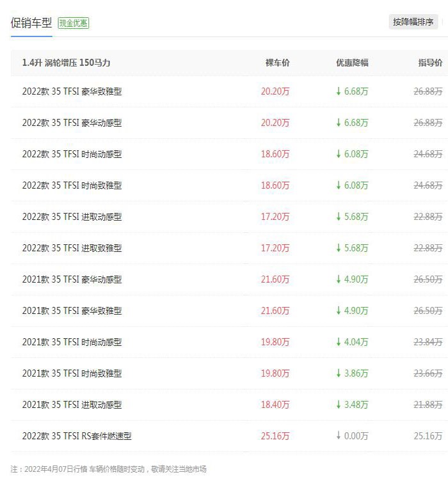Open 2022款 35 TFSI 进取致雅型
The height and width of the screenshot is (477, 448).
pos(72,248)
